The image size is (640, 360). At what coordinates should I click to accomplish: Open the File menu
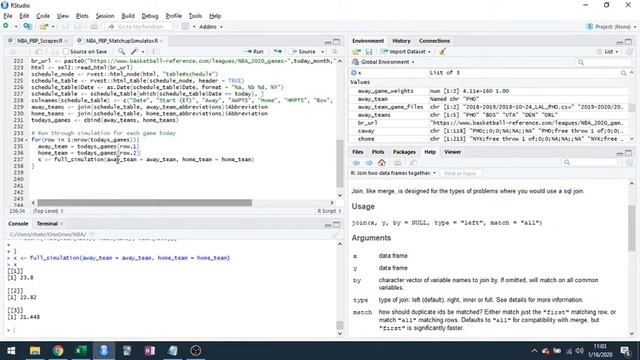point(8,16)
